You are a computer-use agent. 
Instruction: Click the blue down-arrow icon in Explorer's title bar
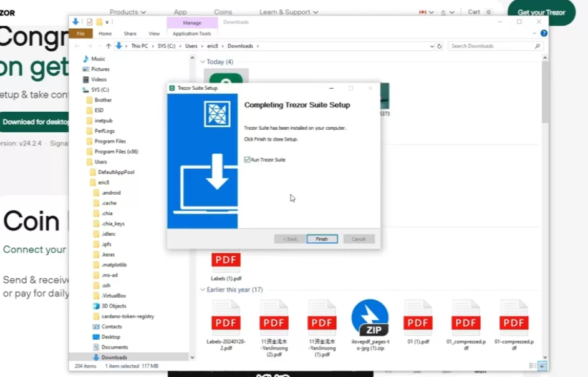coord(75,22)
